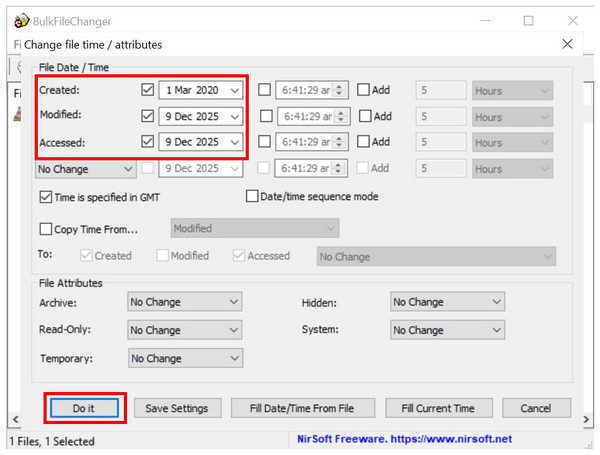
Task: Click the Created time spinner arrows
Action: click(x=339, y=90)
